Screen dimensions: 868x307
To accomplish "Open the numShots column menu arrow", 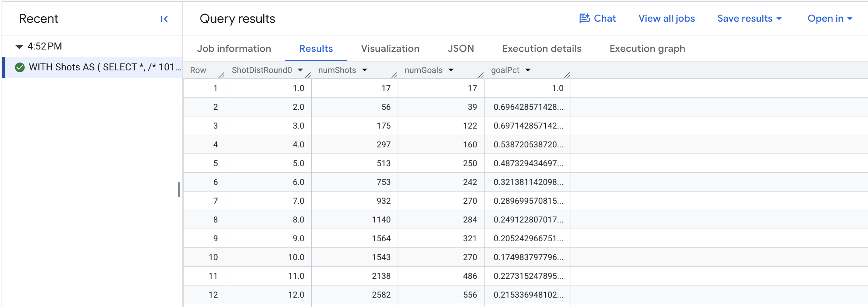I will coord(365,70).
